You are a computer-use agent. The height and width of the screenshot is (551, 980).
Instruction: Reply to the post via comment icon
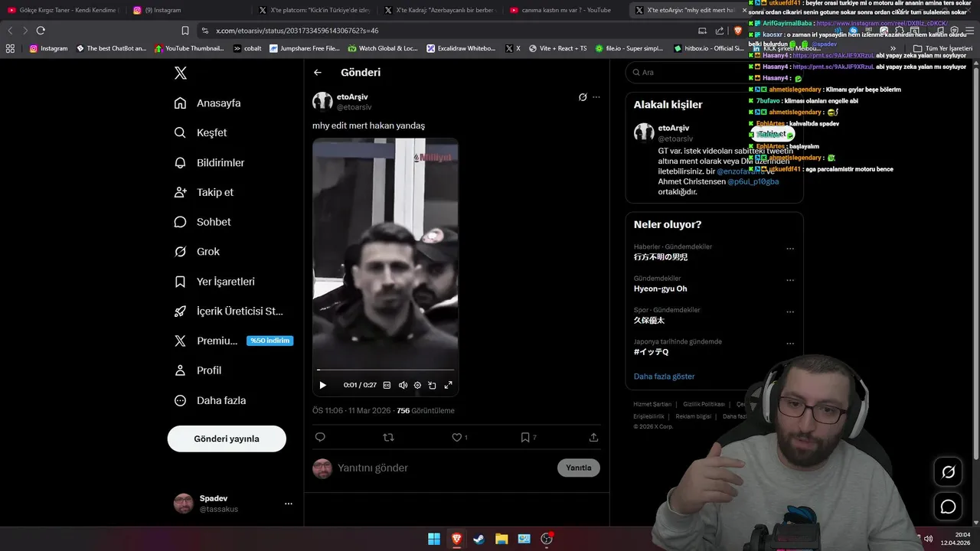(320, 437)
